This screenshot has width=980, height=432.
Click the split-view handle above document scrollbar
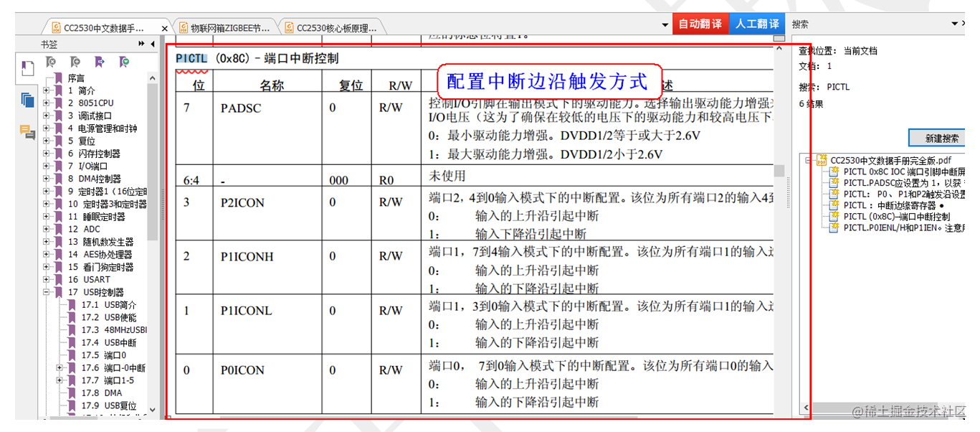pyautogui.click(x=779, y=39)
